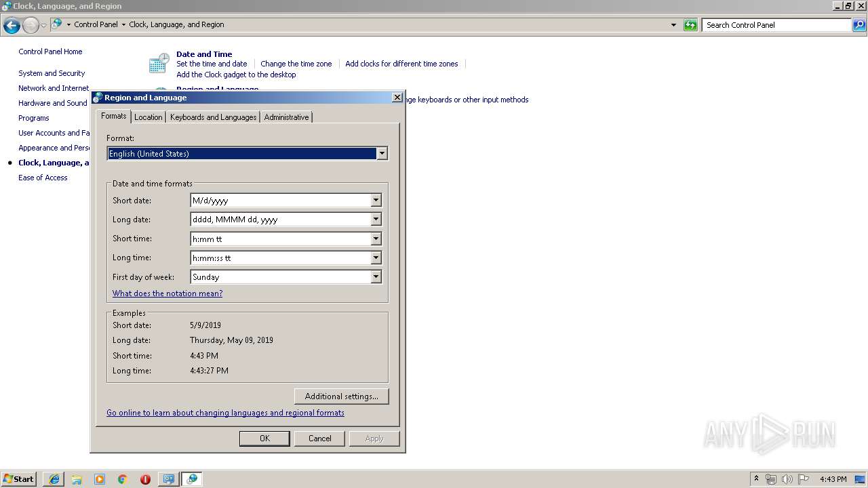Open the Start menu
Image resolution: width=868 pixels, height=488 pixels.
(18, 479)
